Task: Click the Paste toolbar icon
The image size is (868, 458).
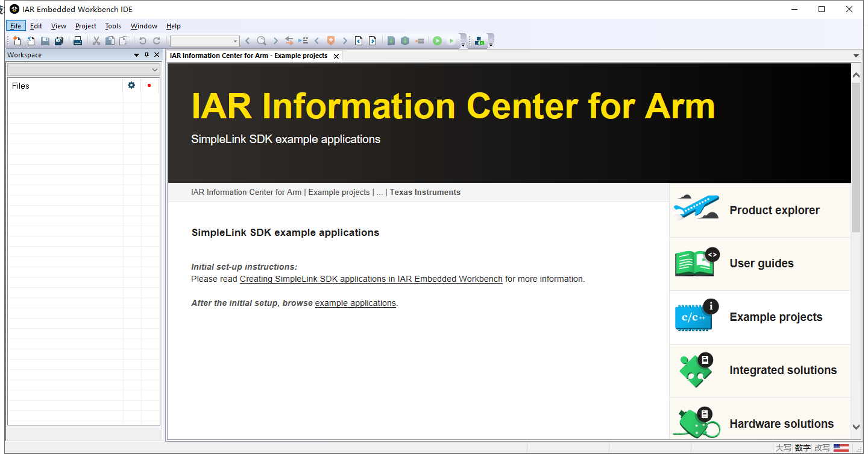Action: tap(124, 41)
